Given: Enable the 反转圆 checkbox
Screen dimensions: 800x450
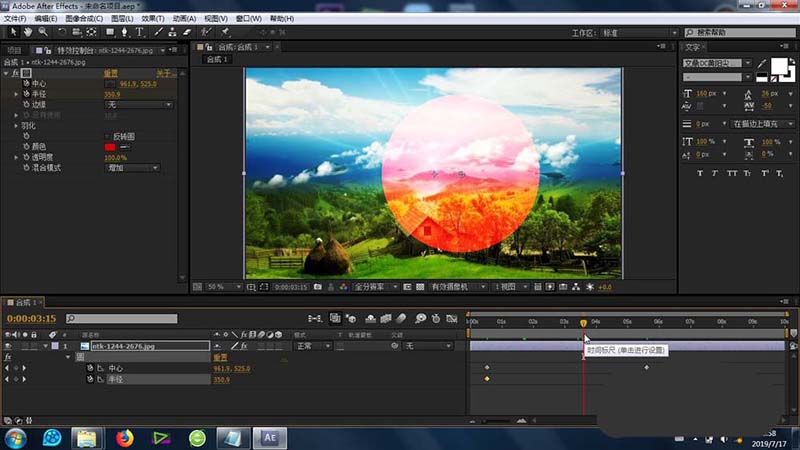Looking at the screenshot, I should pyautogui.click(x=108, y=136).
